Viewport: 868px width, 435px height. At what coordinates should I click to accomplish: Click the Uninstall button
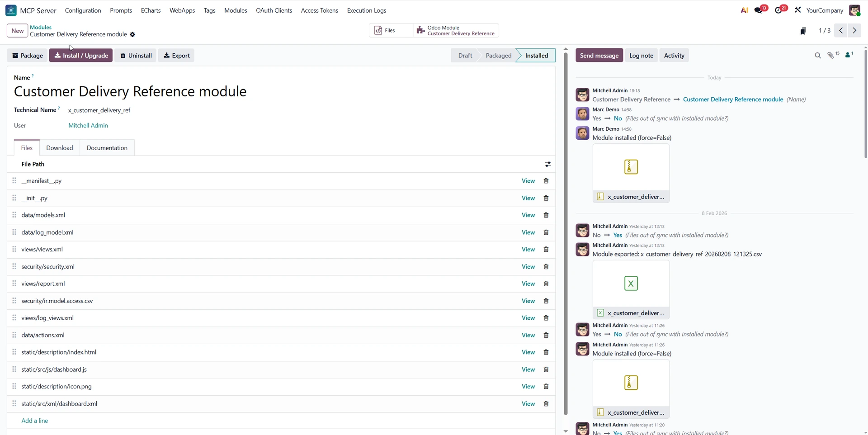point(136,56)
